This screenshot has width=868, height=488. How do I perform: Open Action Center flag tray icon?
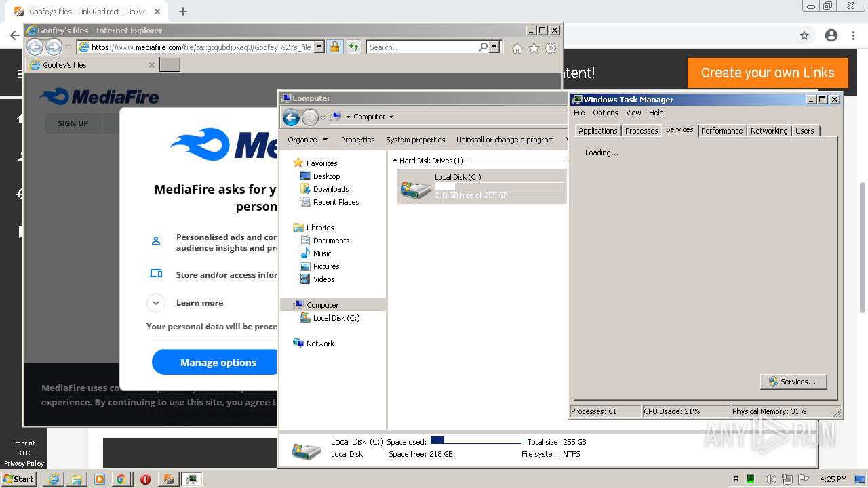804,479
